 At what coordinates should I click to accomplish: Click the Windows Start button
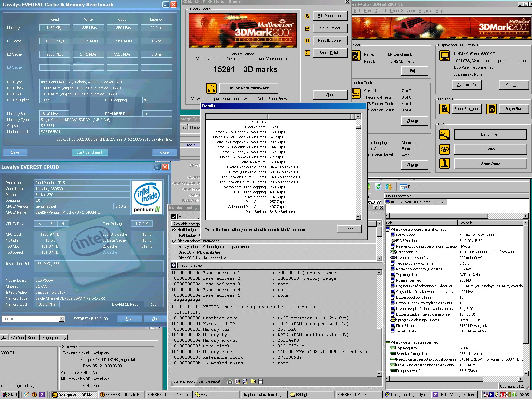click(x=10, y=395)
